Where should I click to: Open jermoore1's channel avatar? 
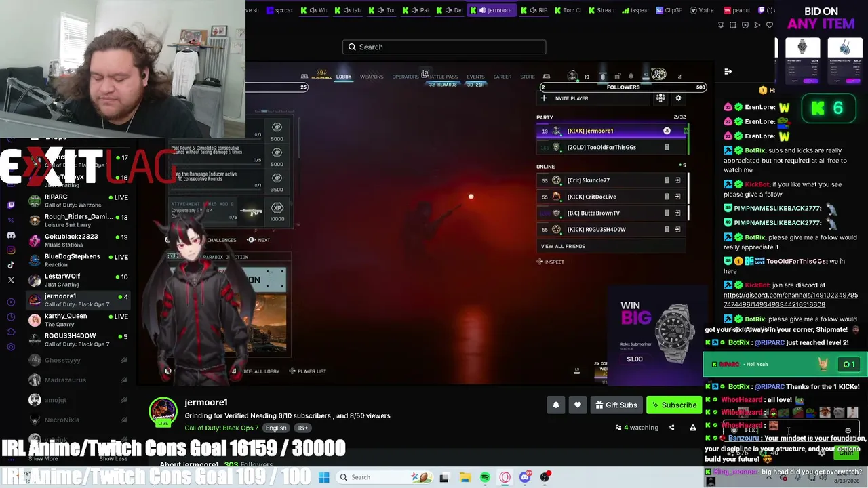(x=163, y=411)
